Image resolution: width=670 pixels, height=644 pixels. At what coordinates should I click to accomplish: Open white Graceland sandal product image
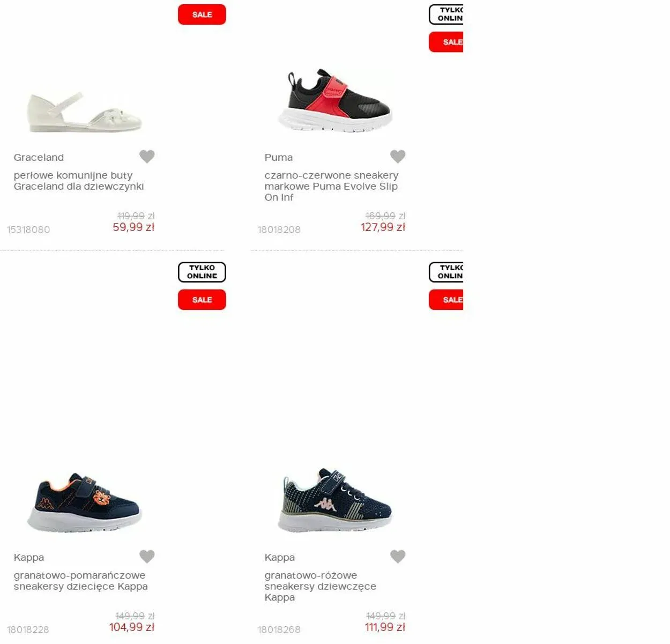click(84, 113)
